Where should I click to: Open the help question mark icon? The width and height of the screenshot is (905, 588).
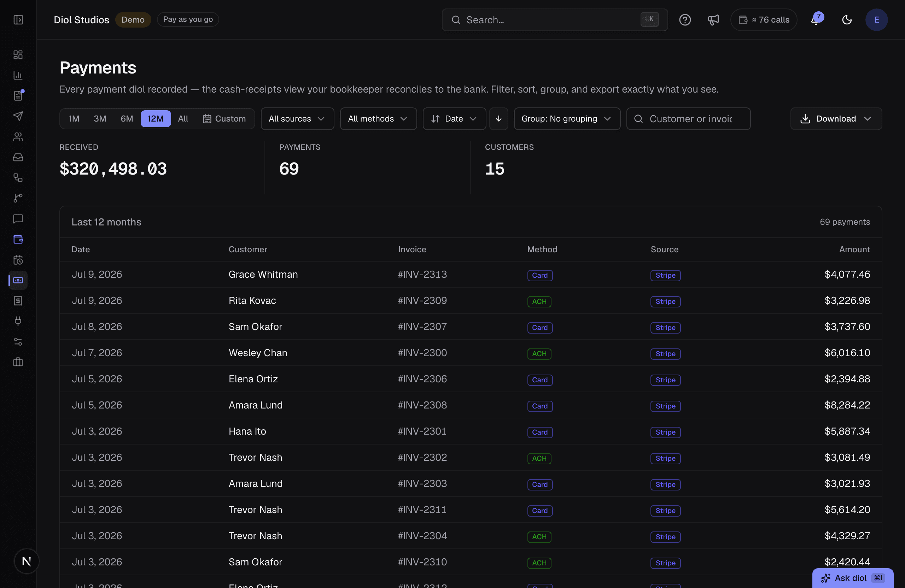pos(685,20)
